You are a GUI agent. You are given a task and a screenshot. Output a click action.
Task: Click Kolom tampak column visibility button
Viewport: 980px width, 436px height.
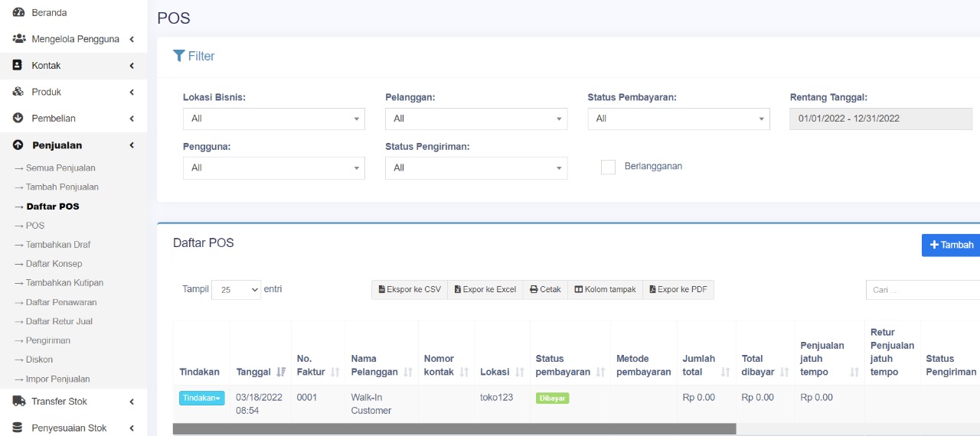605,290
